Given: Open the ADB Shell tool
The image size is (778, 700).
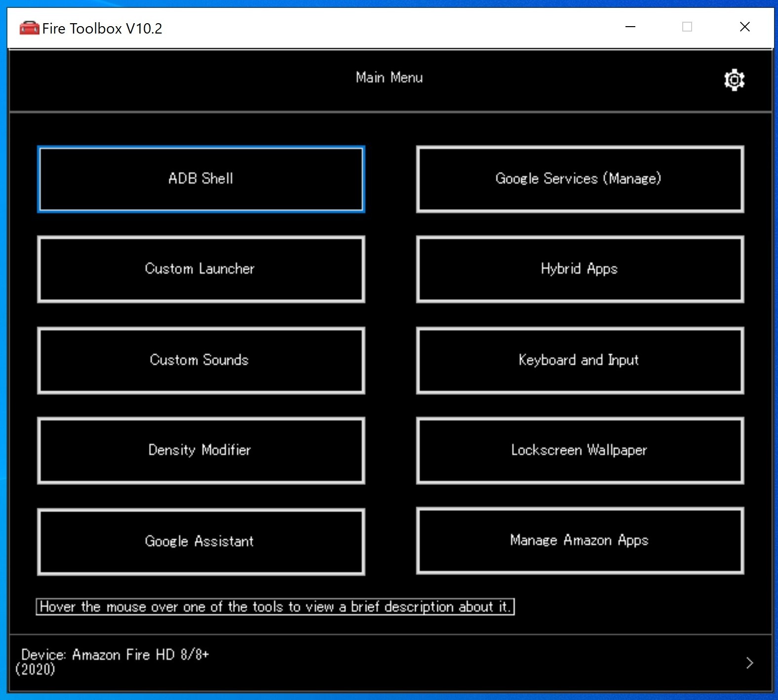Looking at the screenshot, I should pos(201,179).
